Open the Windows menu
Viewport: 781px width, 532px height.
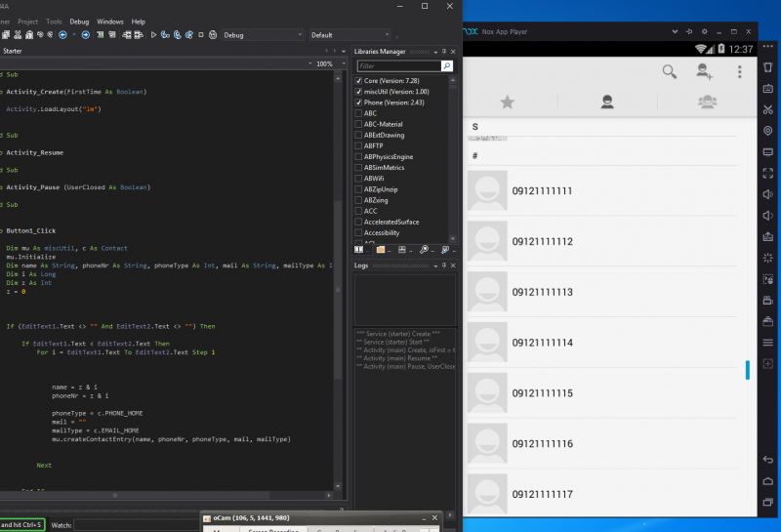point(110,20)
